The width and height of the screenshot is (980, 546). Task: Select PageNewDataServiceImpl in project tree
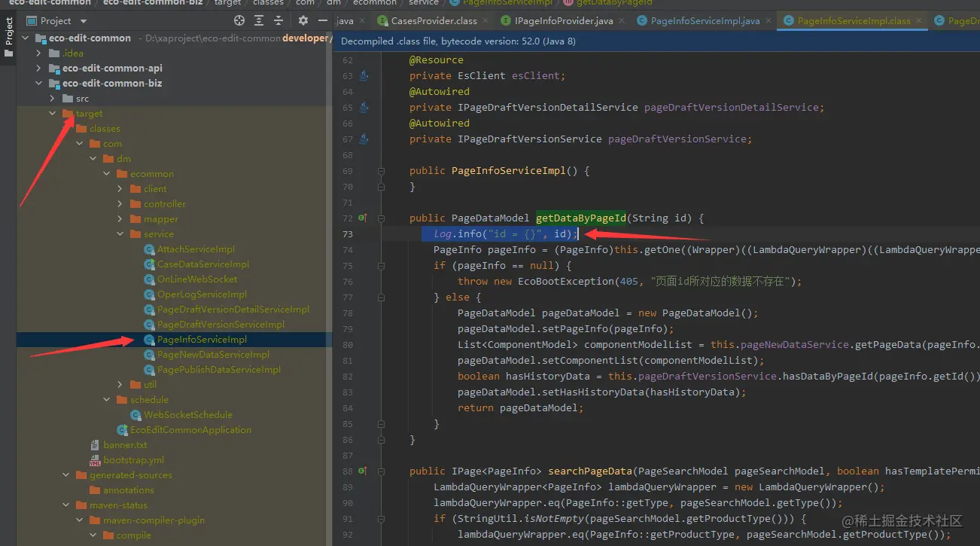point(213,355)
